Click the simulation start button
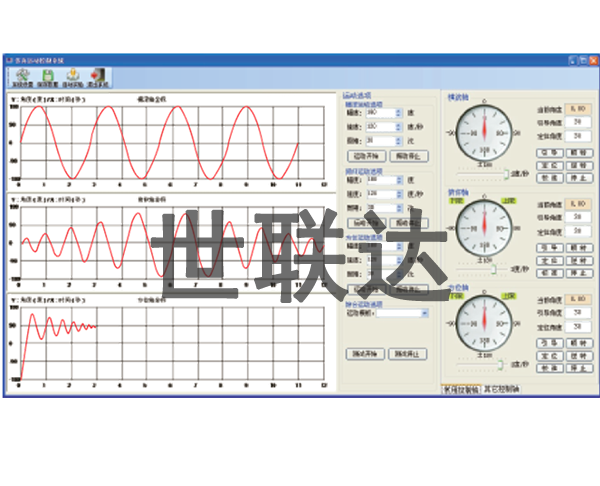 coord(365,354)
